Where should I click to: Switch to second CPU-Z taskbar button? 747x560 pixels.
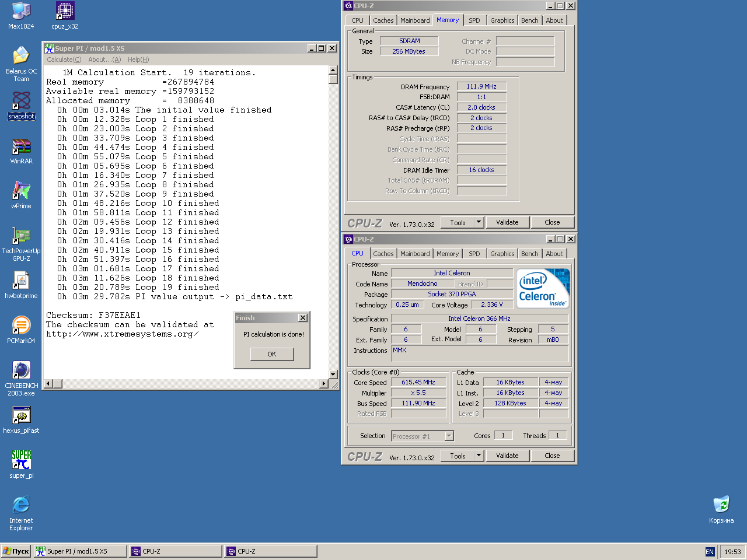pyautogui.click(x=271, y=551)
